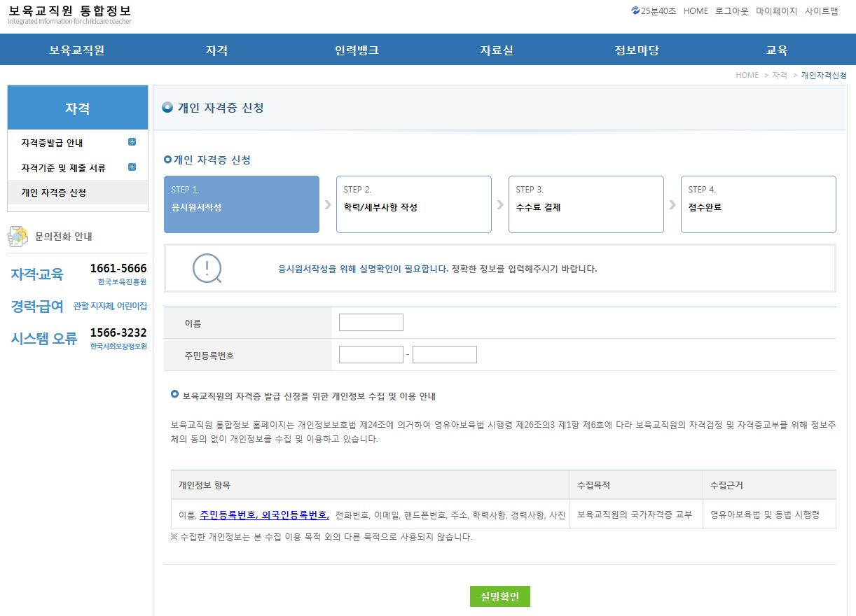Click 보육교직원의 국가자격증 교부 cell
The image size is (856, 616).
tap(635, 514)
